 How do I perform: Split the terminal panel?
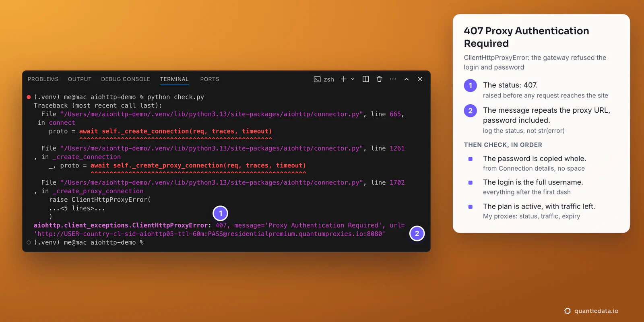[365, 79]
